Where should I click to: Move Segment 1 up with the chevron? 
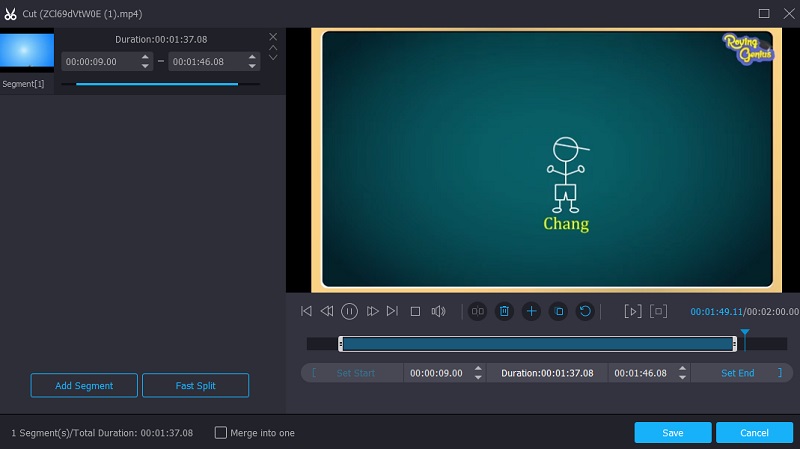click(273, 47)
